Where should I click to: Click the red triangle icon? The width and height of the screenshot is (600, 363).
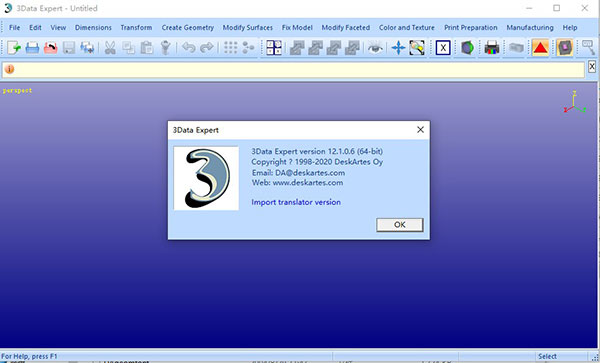point(540,48)
